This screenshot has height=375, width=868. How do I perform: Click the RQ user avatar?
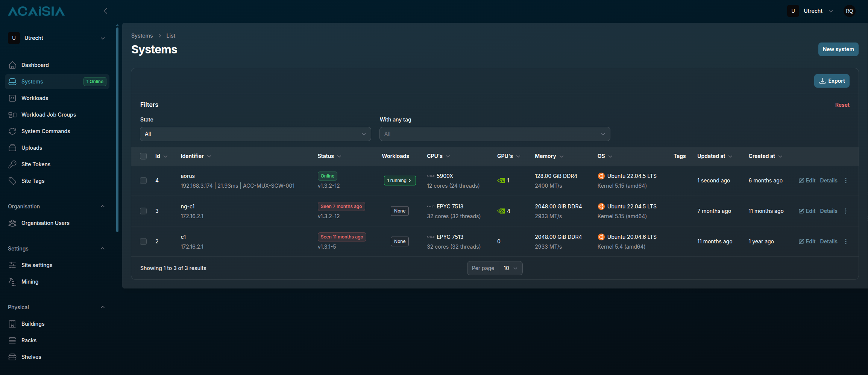[x=850, y=11]
